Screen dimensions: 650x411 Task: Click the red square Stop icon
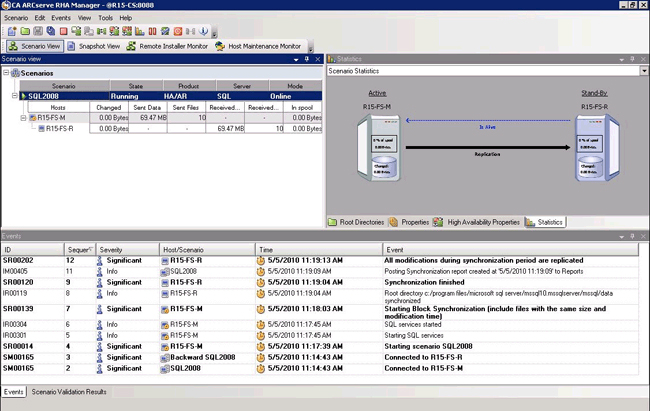pyautogui.click(x=63, y=31)
